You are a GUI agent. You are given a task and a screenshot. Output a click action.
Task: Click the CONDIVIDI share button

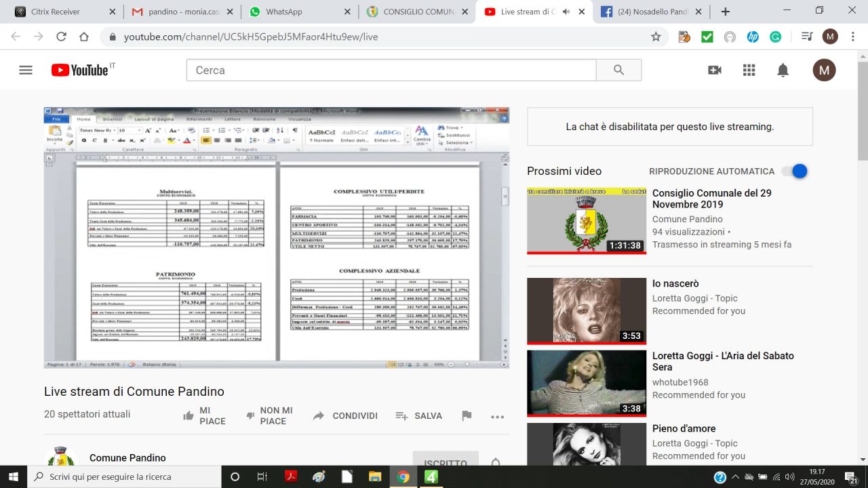pyautogui.click(x=345, y=415)
